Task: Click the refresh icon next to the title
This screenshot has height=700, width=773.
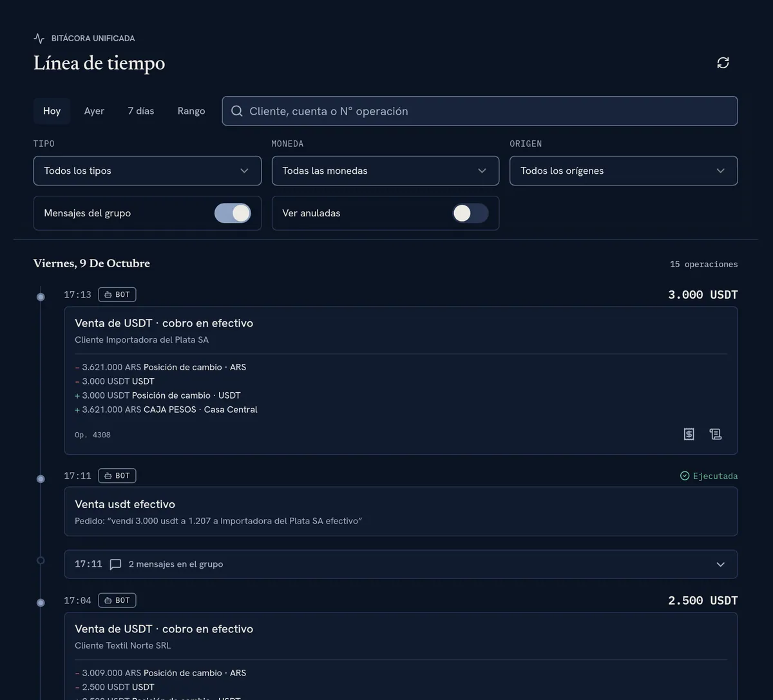Action: 723,62
